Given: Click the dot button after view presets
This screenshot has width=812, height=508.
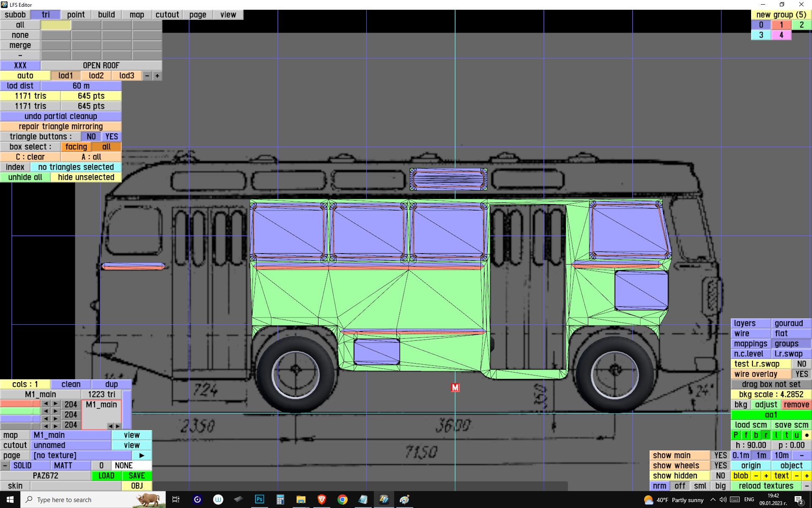Looking at the screenshot, I should tap(807, 435).
